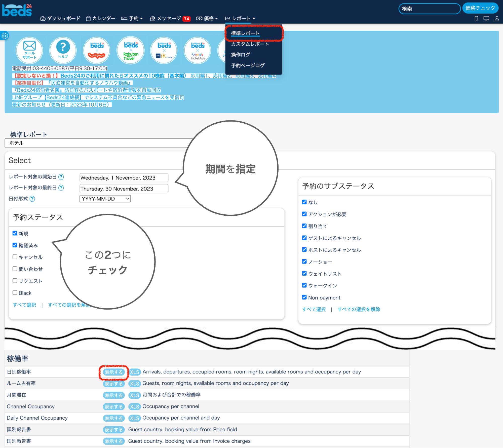
Task: Uncheck the 新規 reservation status checkbox
Action: tap(15, 233)
